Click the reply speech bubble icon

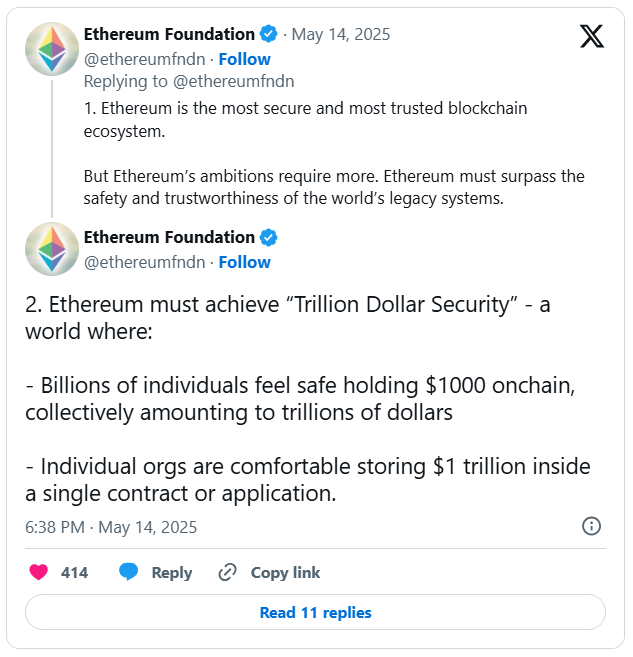(128, 572)
